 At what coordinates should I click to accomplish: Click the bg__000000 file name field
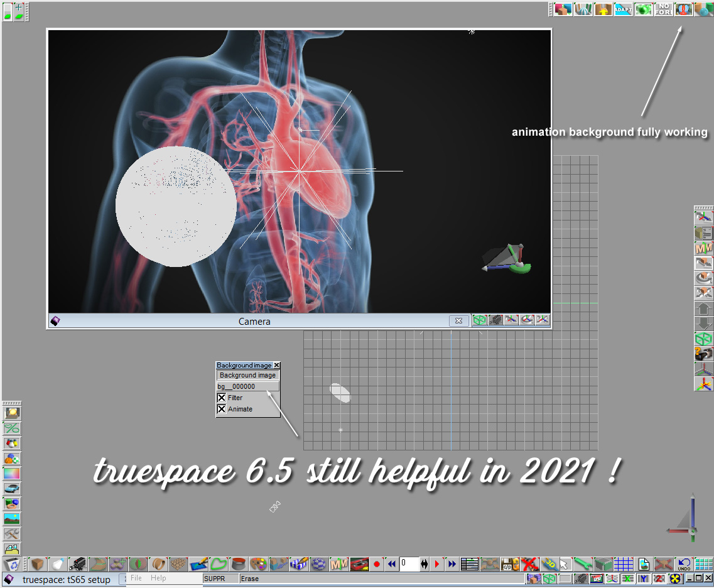[x=247, y=386]
